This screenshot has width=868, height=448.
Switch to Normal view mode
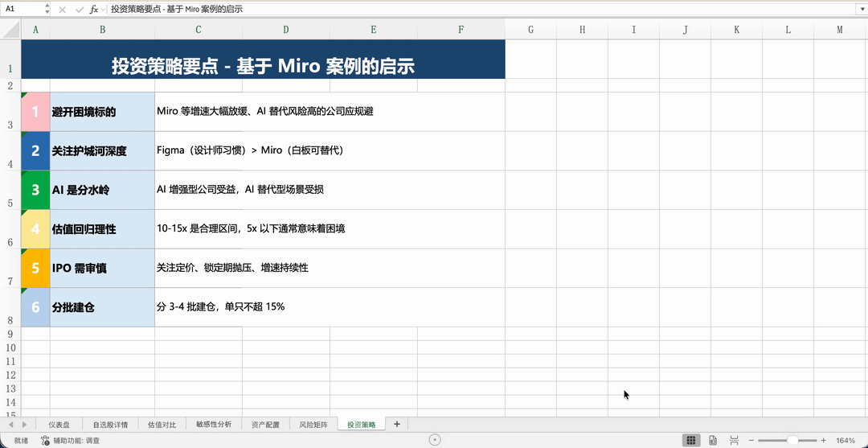[690, 440]
